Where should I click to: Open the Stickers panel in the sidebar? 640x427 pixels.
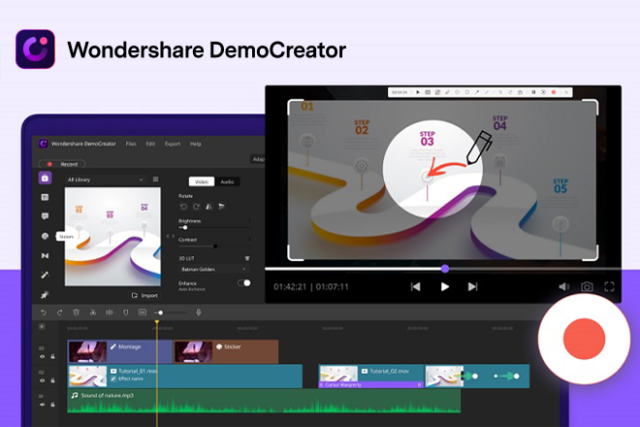click(x=45, y=236)
